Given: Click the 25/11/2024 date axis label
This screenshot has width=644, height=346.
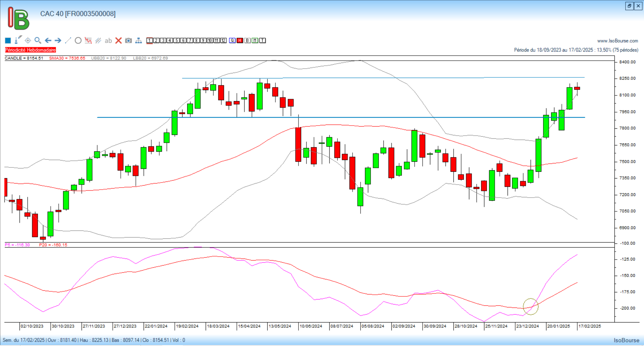Looking at the screenshot, I should point(496,326).
